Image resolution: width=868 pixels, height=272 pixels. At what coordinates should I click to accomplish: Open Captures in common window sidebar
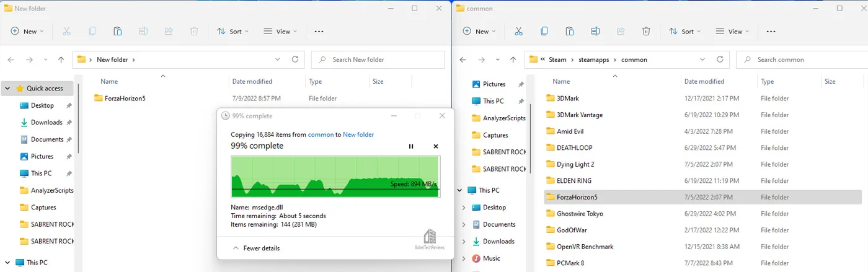click(495, 135)
